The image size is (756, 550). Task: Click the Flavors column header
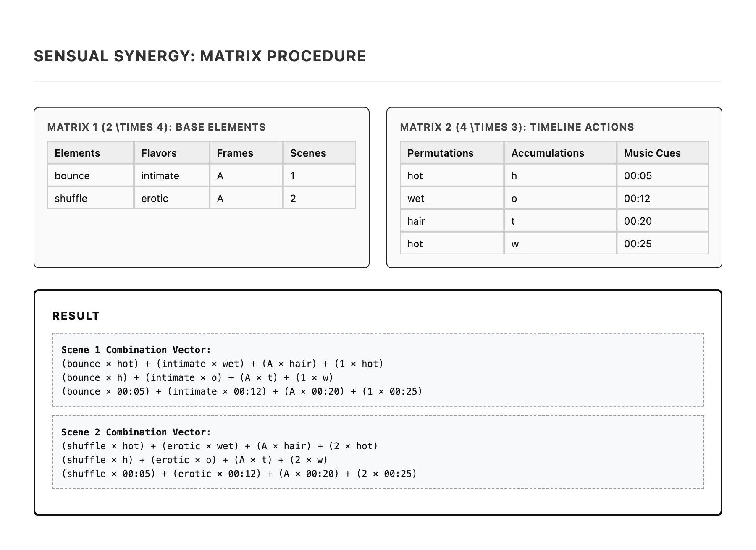pyautogui.click(x=172, y=153)
